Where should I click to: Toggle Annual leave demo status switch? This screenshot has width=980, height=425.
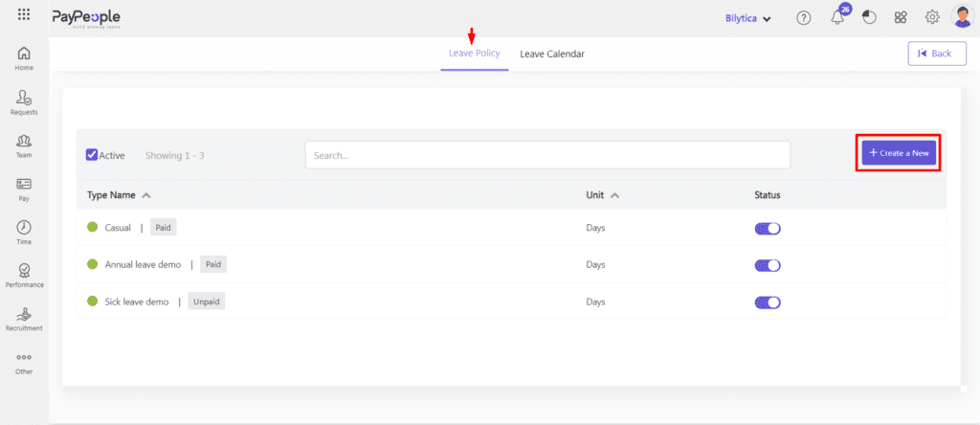768,265
